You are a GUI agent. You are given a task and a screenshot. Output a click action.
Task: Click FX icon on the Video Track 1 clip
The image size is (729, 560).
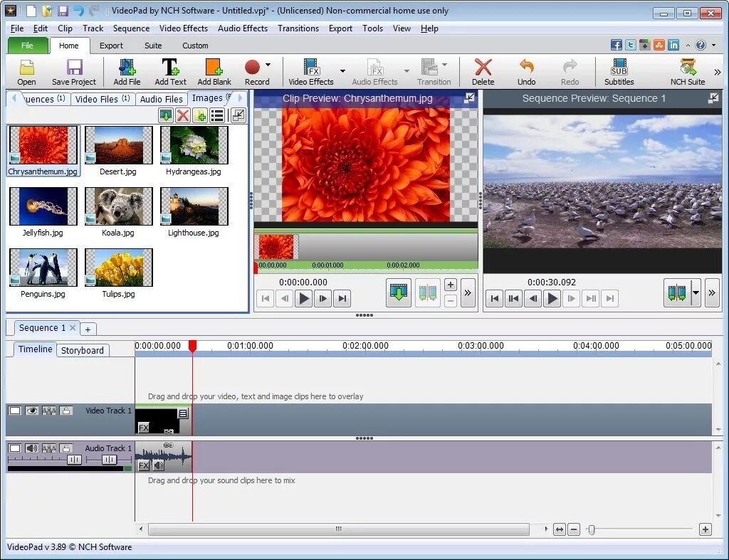tap(144, 428)
